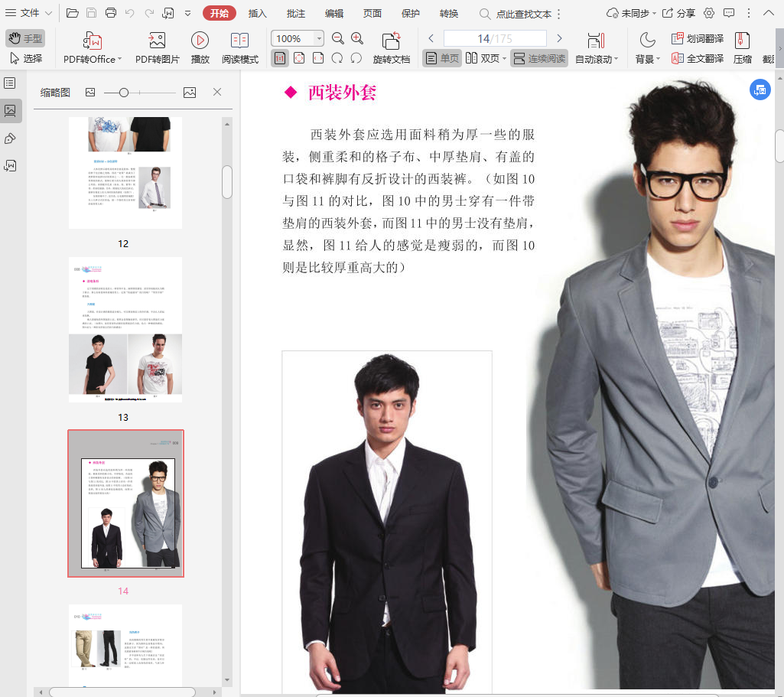This screenshot has width=784, height=697.
Task: Open the convert panel sidebar icon
Action: [x=10, y=166]
